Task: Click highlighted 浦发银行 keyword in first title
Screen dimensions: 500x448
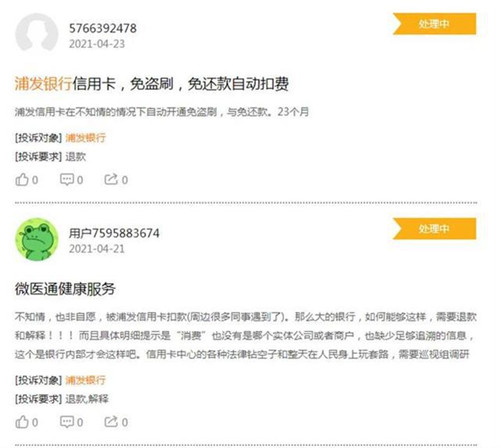Action: 43,84
